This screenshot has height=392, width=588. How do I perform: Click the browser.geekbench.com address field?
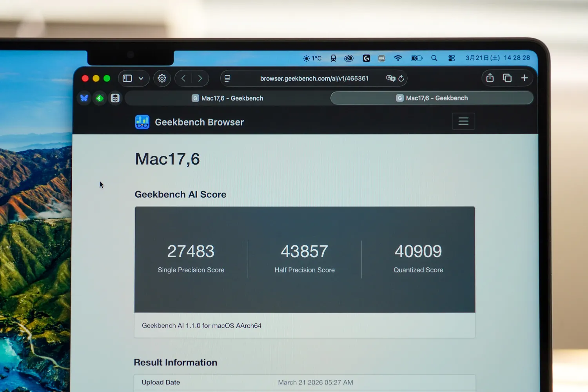(x=314, y=78)
